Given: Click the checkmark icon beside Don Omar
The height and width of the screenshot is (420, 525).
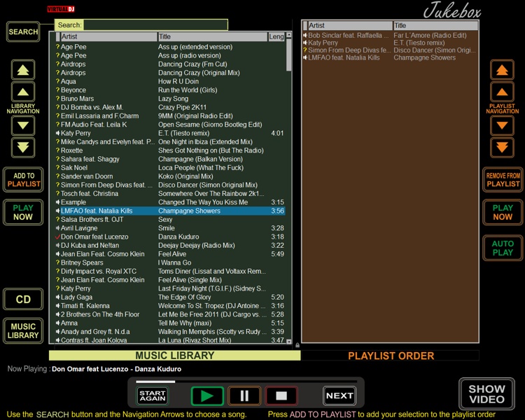Looking at the screenshot, I should 57,237.
